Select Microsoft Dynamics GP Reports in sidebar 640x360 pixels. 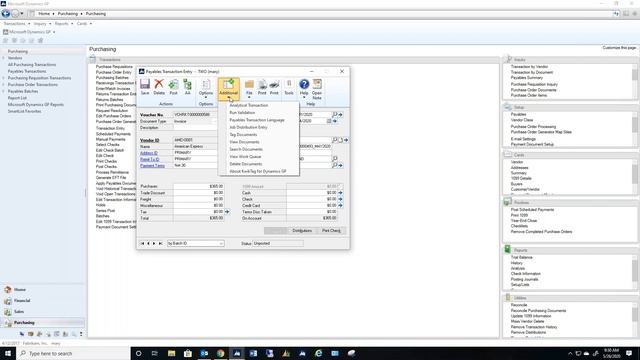pyautogui.click(x=36, y=104)
